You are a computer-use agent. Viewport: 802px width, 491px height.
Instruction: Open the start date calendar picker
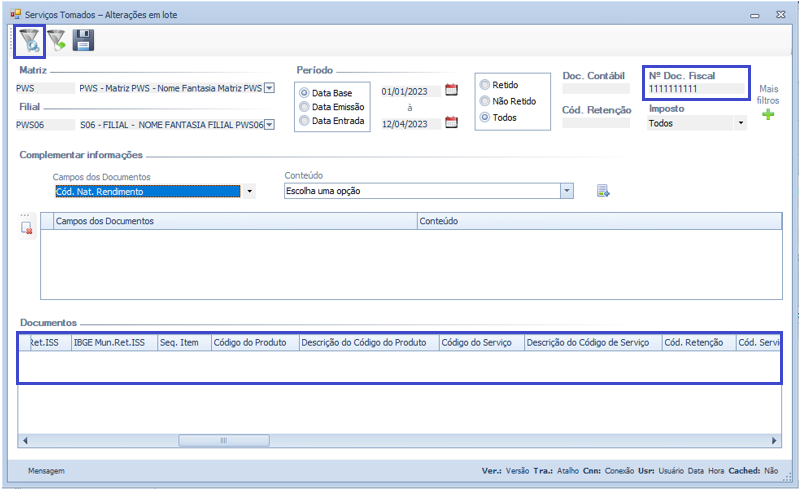click(451, 90)
